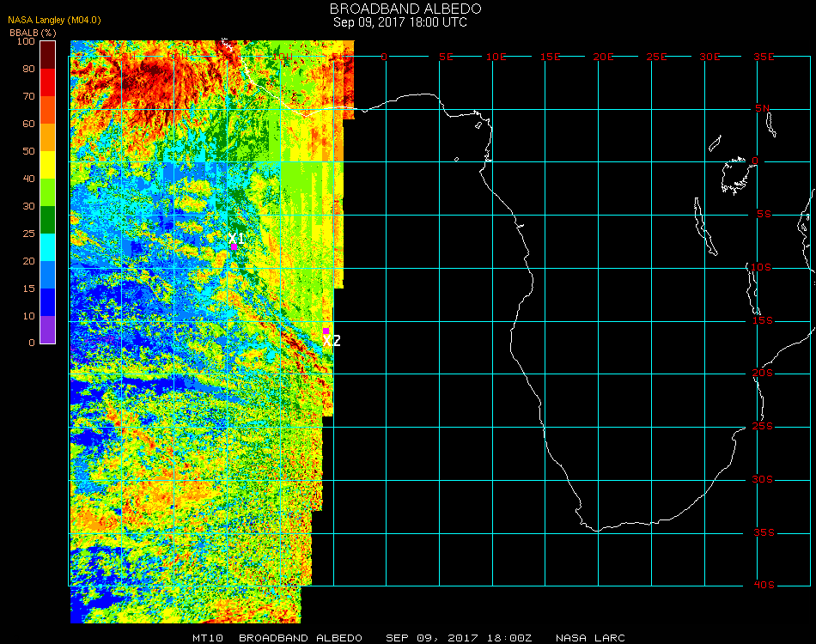The width and height of the screenshot is (816, 644).
Task: Click the 30E longitude label
Action: tap(709, 57)
